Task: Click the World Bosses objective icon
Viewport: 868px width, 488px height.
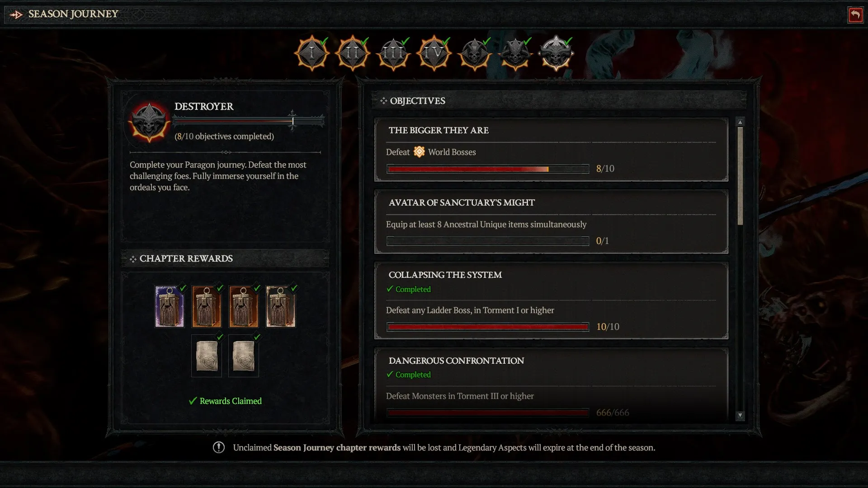Action: [419, 151]
